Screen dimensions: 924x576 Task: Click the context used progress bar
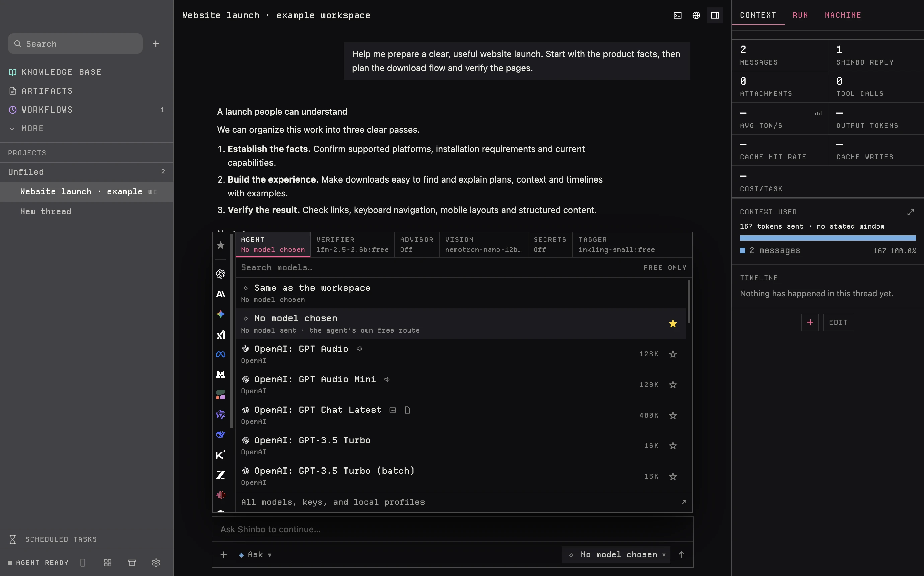tap(827, 238)
